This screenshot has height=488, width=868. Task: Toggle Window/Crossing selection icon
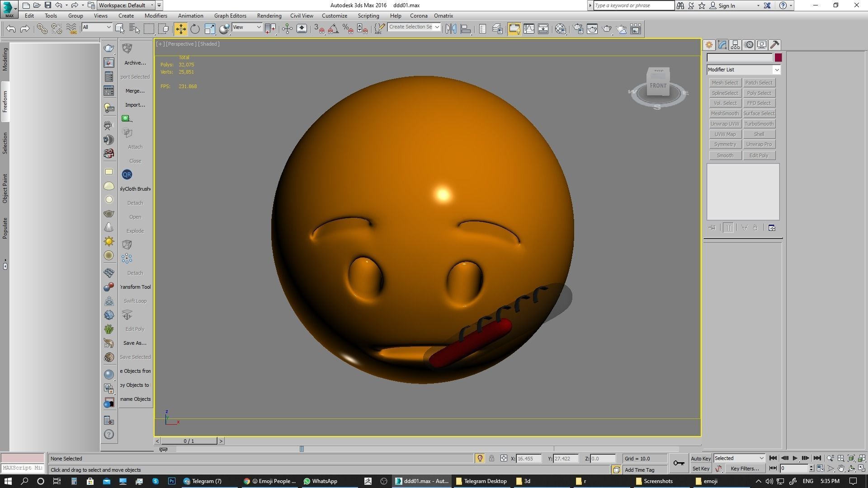coord(164,29)
